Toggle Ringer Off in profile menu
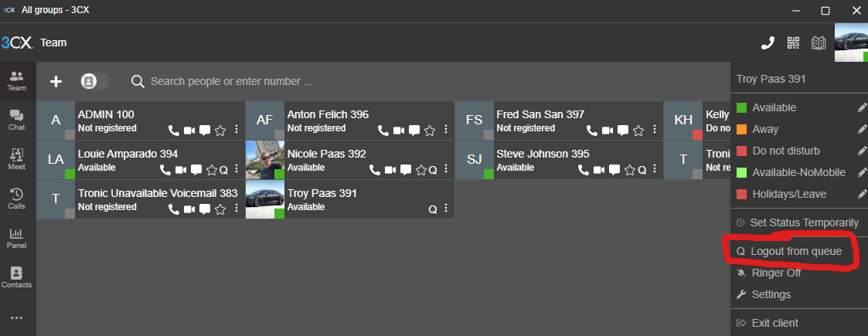868x336 pixels. pyautogui.click(x=775, y=273)
